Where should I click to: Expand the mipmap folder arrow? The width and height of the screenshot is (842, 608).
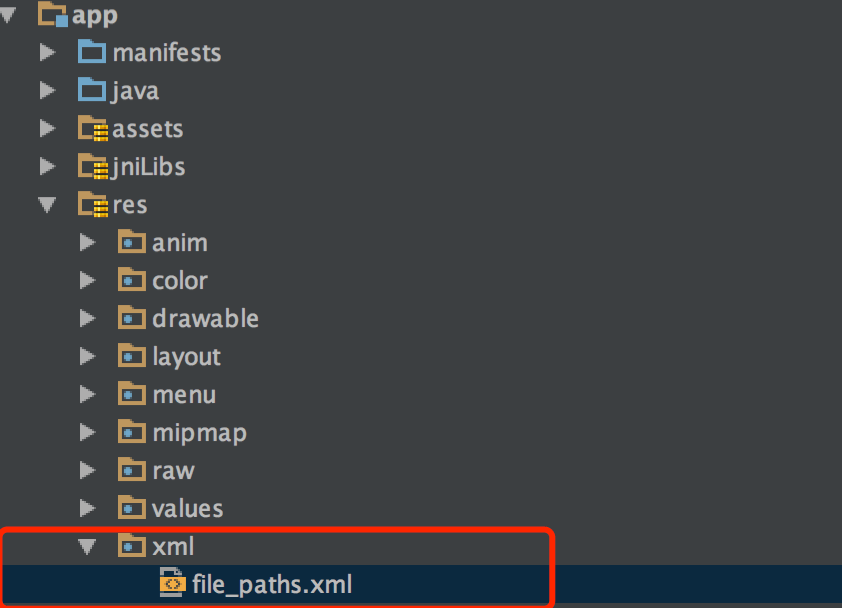point(87,432)
